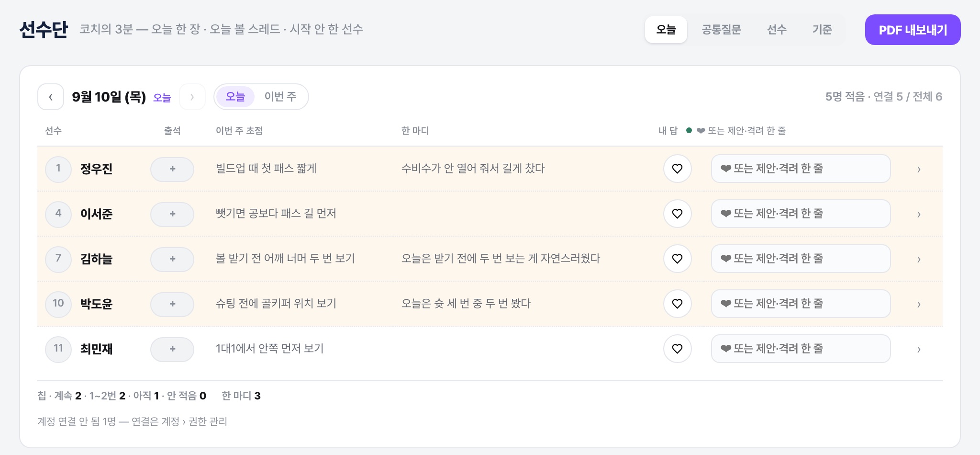
Task: Focus reply field for 김하늘
Action: (x=801, y=259)
